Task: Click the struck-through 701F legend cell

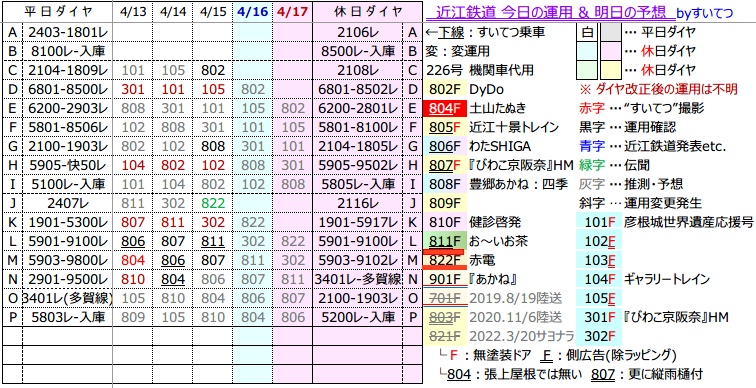Action: pos(445,298)
